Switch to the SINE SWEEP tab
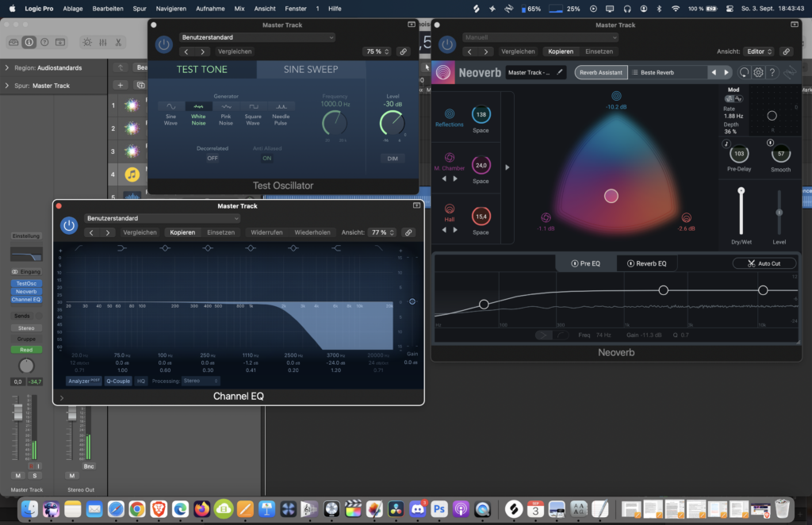Viewport: 812px width, 525px height. point(311,69)
